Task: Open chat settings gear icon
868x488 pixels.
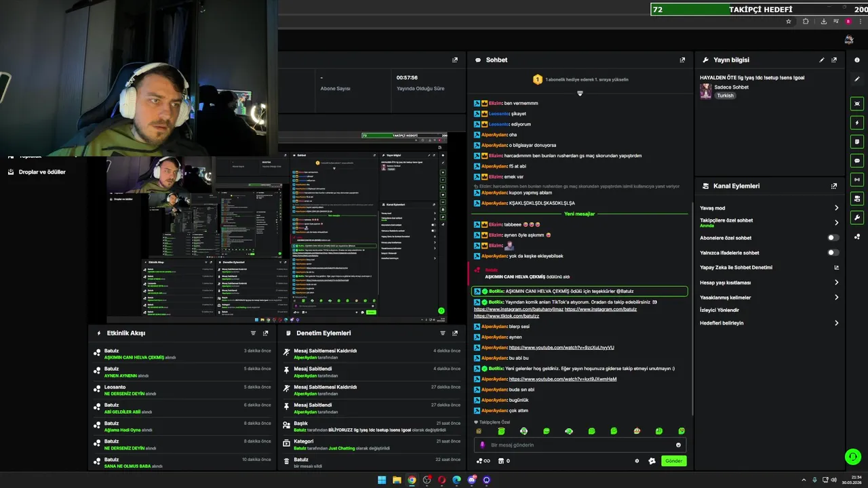Action: coord(637,461)
